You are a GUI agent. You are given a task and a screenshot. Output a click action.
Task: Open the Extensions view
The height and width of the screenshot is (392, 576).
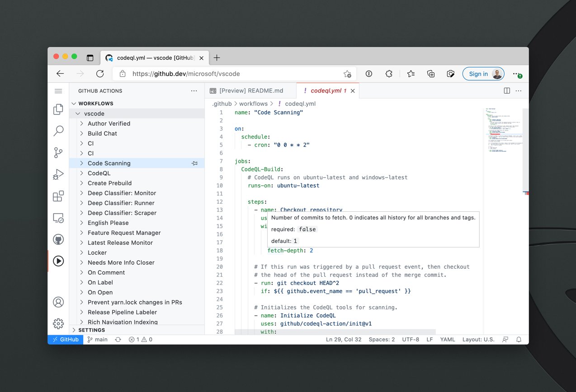(x=58, y=196)
